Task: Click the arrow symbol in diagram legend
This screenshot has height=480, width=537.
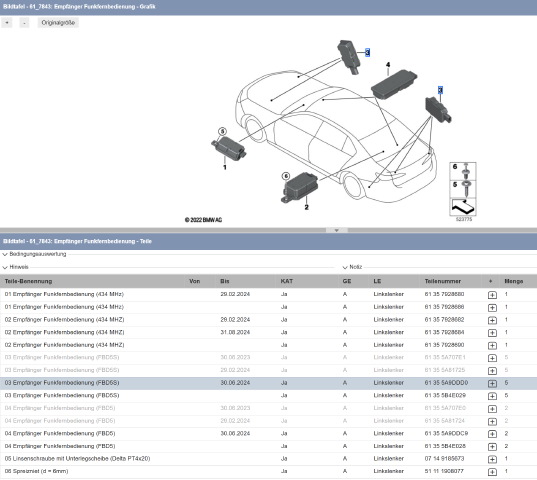Action: (463, 206)
